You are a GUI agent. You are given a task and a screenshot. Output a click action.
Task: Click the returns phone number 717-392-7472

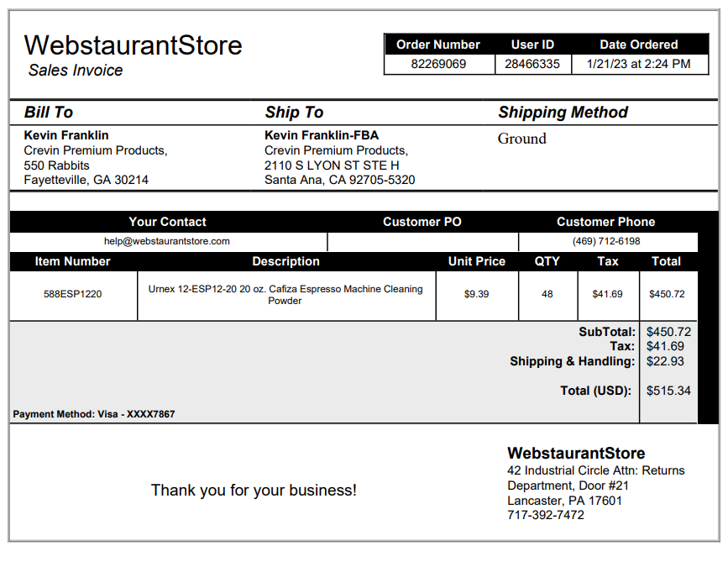[546, 515]
